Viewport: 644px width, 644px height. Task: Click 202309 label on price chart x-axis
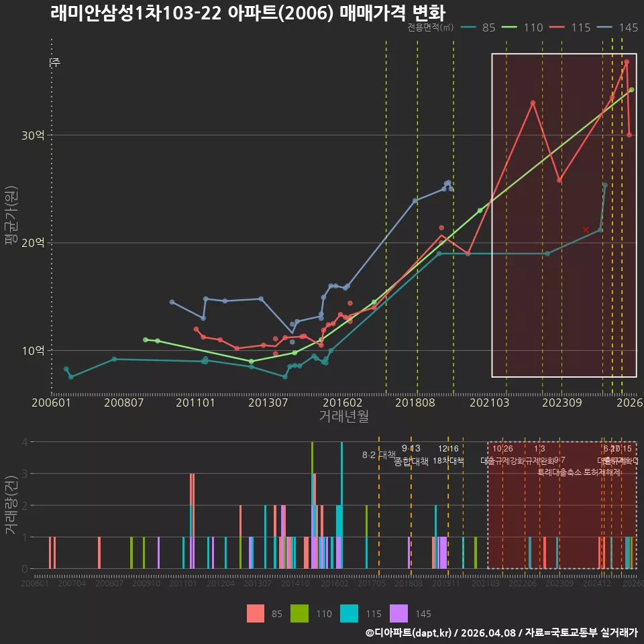click(562, 402)
